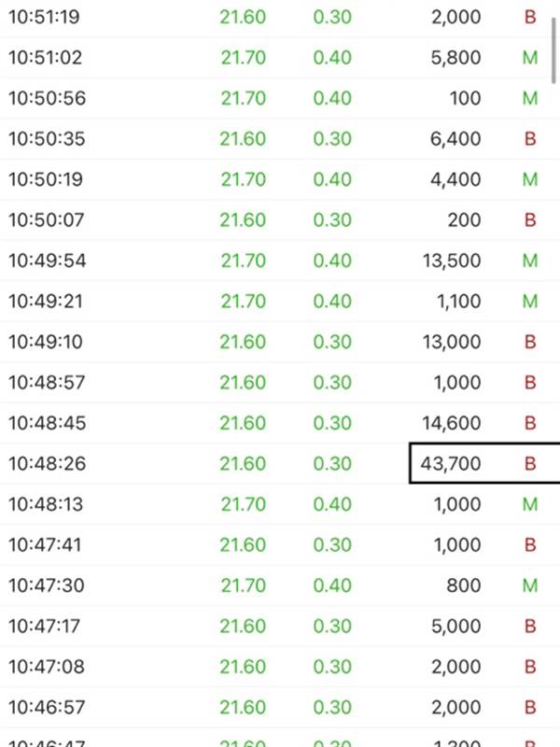Click the 14,600 volume at 10:48:45

452,423
